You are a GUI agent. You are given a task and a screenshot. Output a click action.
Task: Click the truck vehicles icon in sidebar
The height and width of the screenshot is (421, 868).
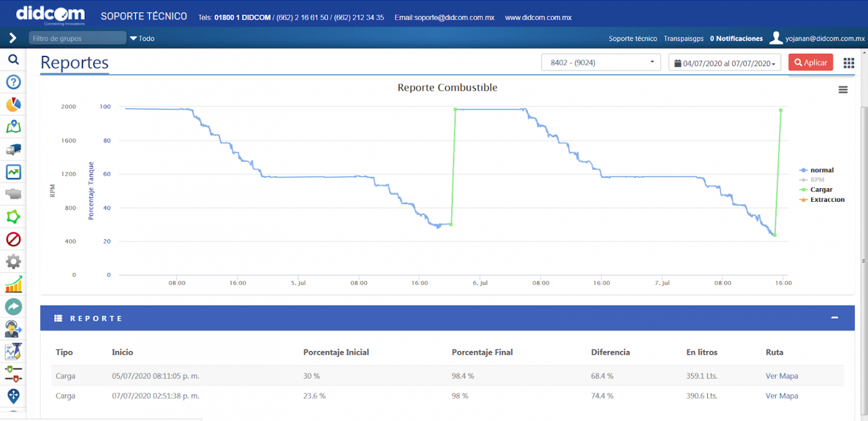pos(13,150)
